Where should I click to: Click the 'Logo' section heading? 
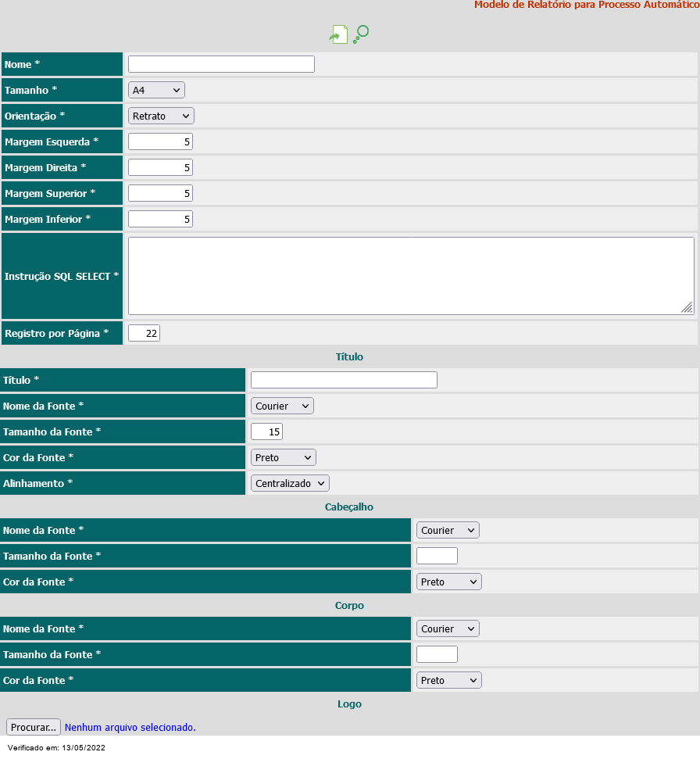pos(349,704)
